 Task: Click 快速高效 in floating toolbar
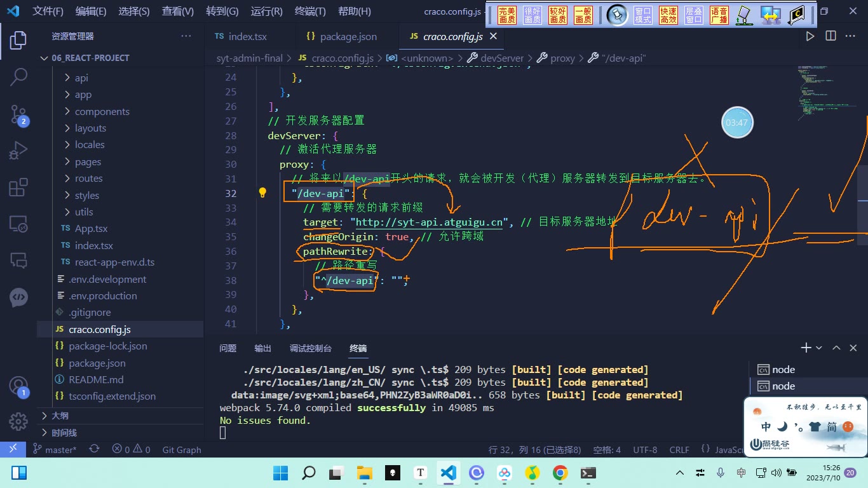click(668, 15)
